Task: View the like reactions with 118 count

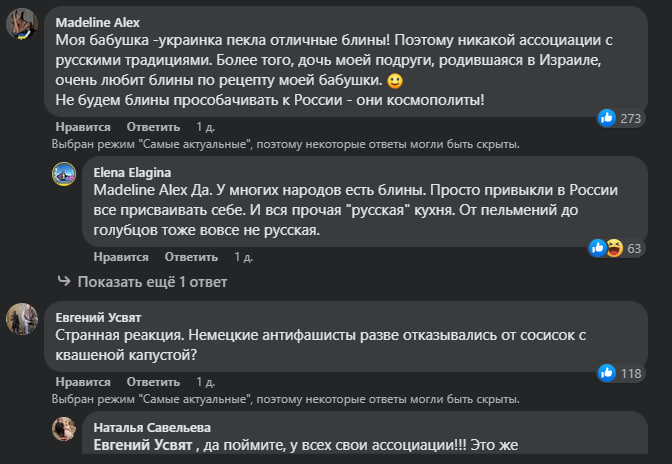Action: [x=606, y=373]
